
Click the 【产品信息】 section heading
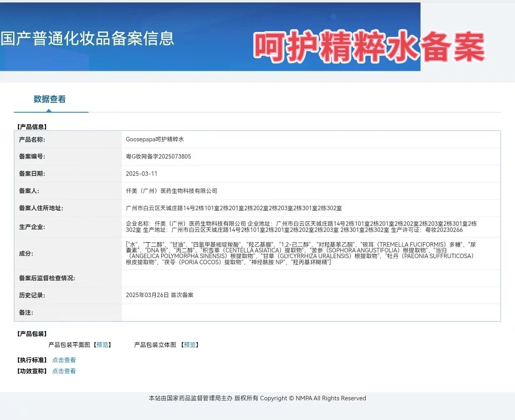click(32, 127)
